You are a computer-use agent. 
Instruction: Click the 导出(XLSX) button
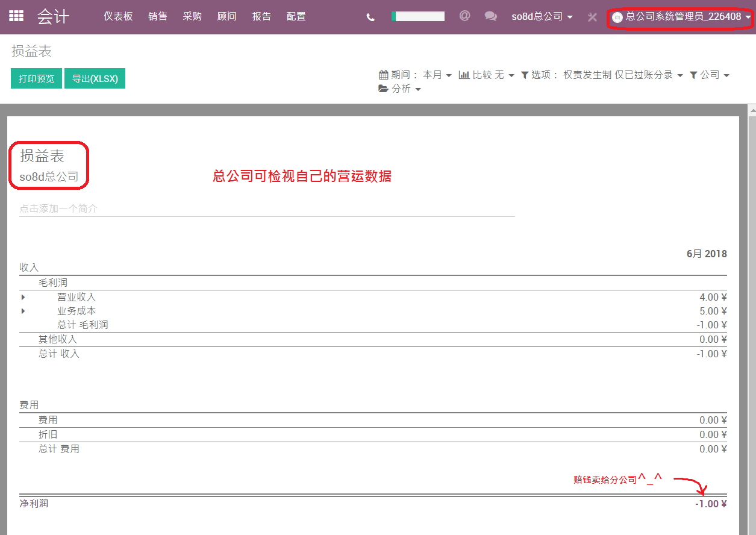tap(95, 78)
